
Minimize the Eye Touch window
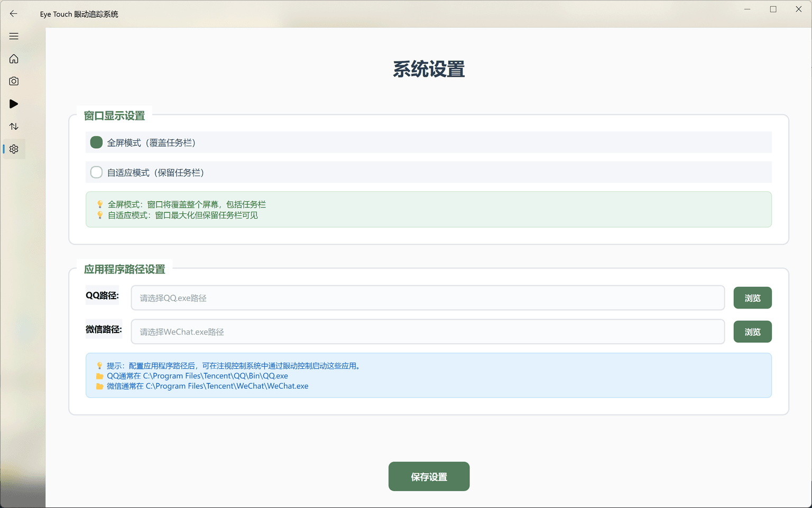748,9
